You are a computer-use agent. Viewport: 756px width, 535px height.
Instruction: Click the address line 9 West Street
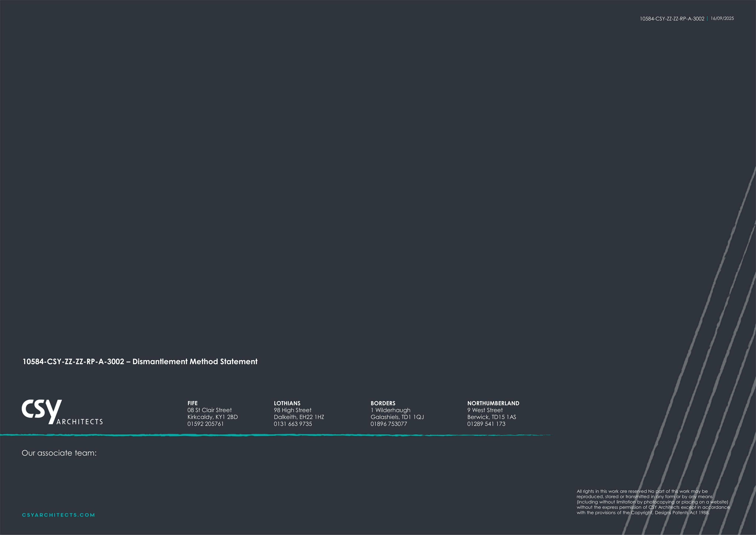485,410
